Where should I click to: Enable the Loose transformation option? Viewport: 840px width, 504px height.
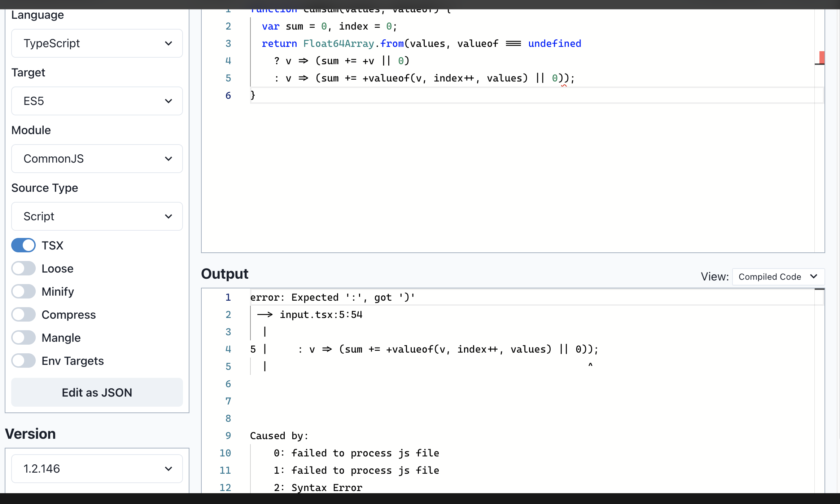[23, 268]
